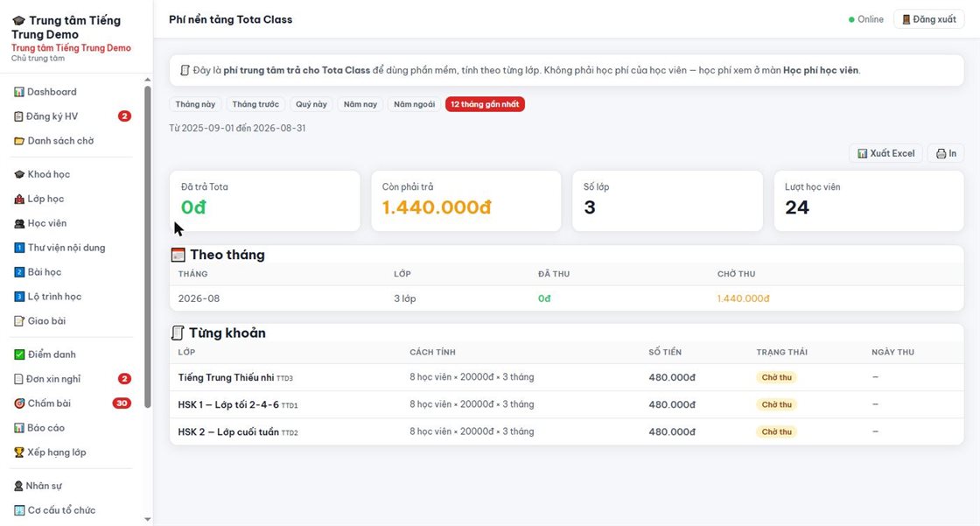Select the Tháng trước period filter

(x=255, y=104)
